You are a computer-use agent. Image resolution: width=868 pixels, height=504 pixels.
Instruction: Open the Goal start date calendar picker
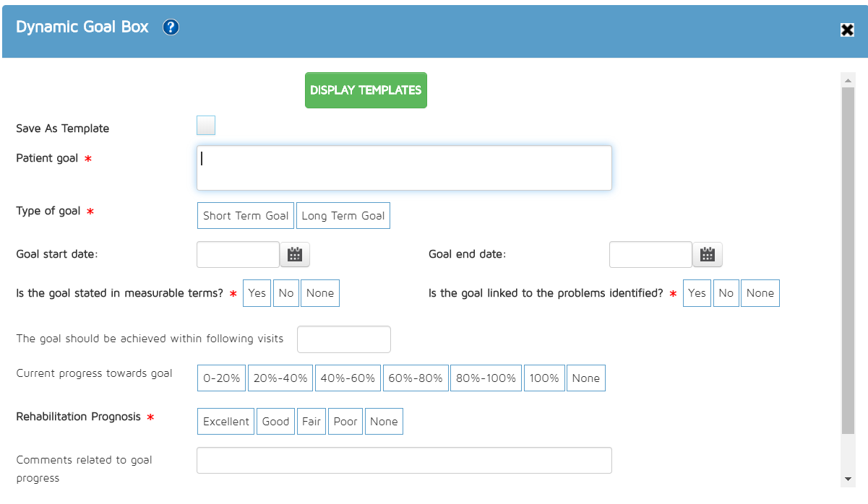pyautogui.click(x=294, y=254)
